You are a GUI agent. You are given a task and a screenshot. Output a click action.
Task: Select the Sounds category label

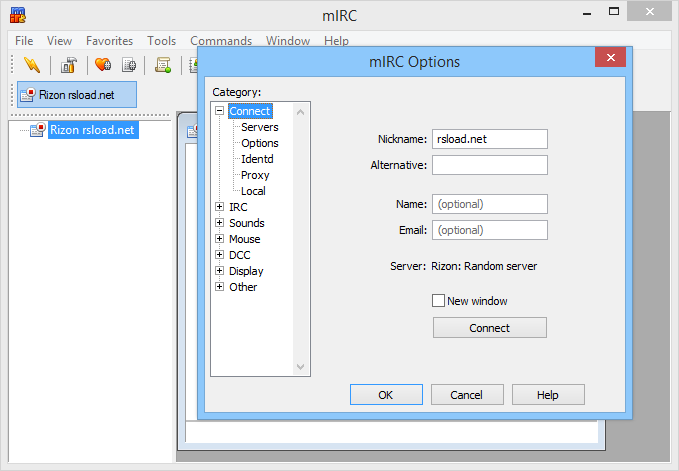246,223
